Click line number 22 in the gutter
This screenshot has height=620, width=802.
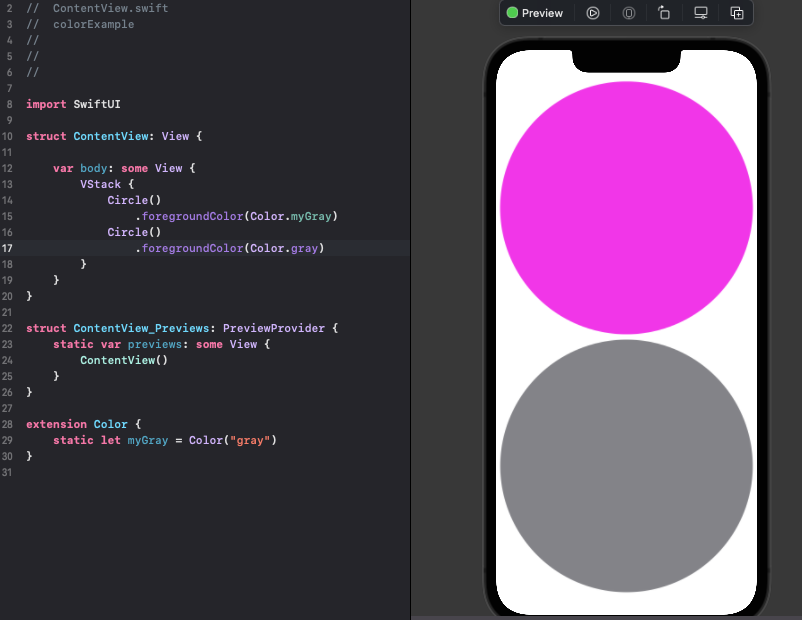7,328
